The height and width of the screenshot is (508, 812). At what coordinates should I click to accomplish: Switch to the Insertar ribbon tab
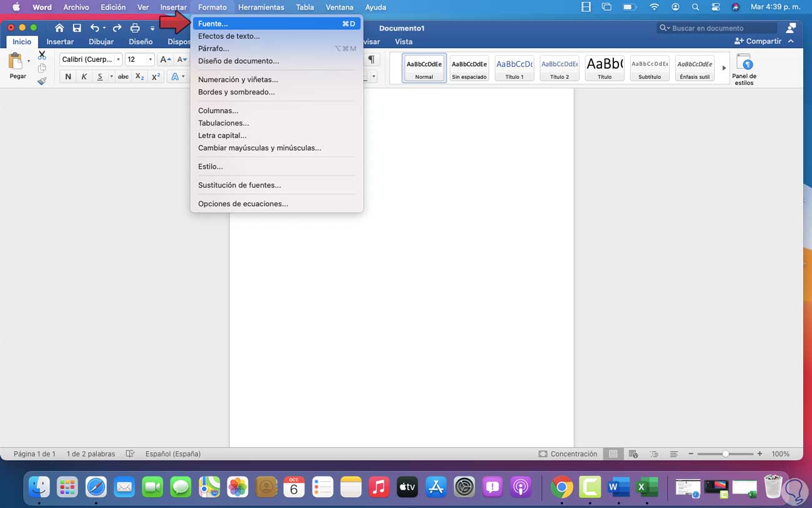pos(61,41)
